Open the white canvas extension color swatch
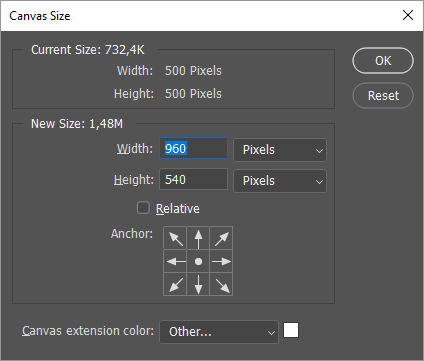This screenshot has width=424, height=361. click(x=291, y=330)
